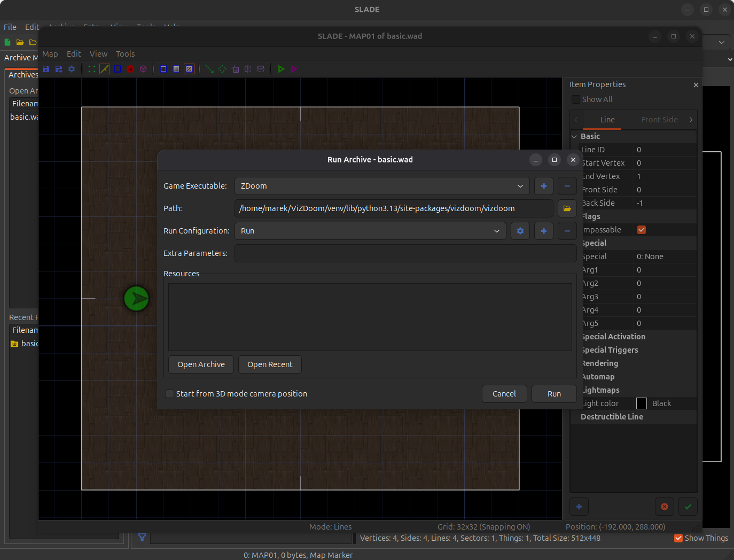The width and height of the screenshot is (734, 560).
Task: Open the map editor Edit menu
Action: (x=74, y=54)
